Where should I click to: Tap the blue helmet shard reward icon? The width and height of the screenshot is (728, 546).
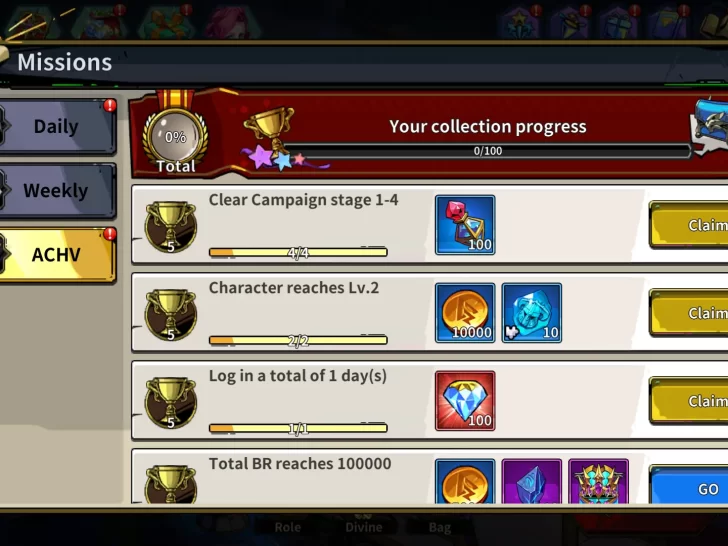click(532, 313)
